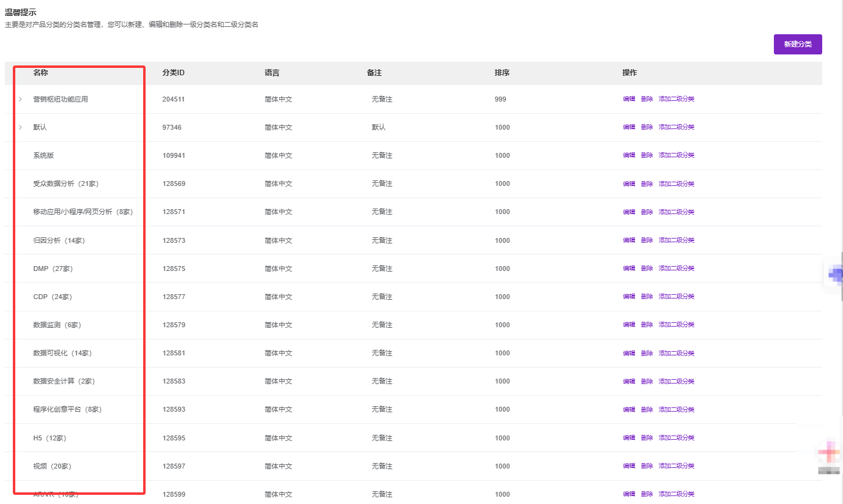Remove the 数据安全计算 category
This screenshot has width=843, height=504.
[x=647, y=381]
